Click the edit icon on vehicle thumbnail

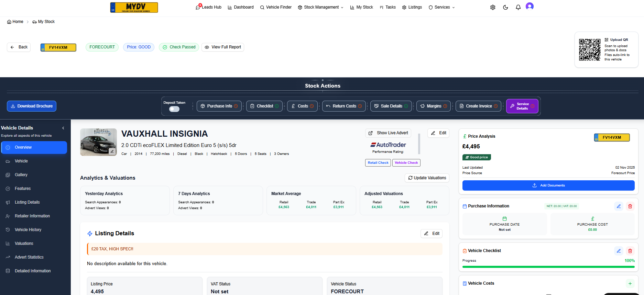point(112,151)
